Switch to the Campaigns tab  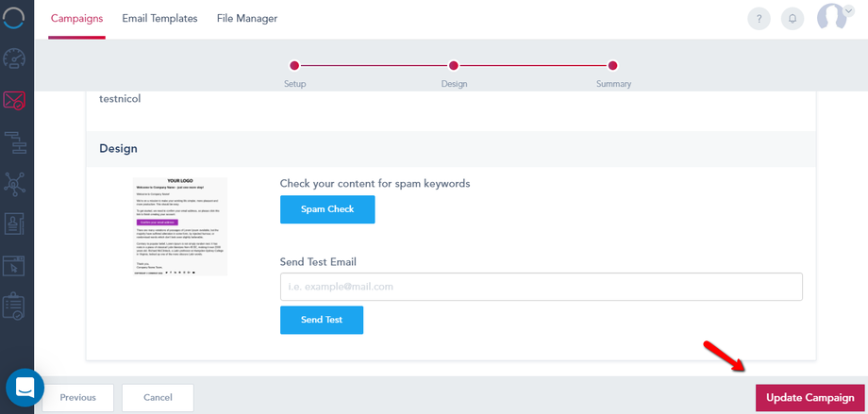pyautogui.click(x=77, y=18)
